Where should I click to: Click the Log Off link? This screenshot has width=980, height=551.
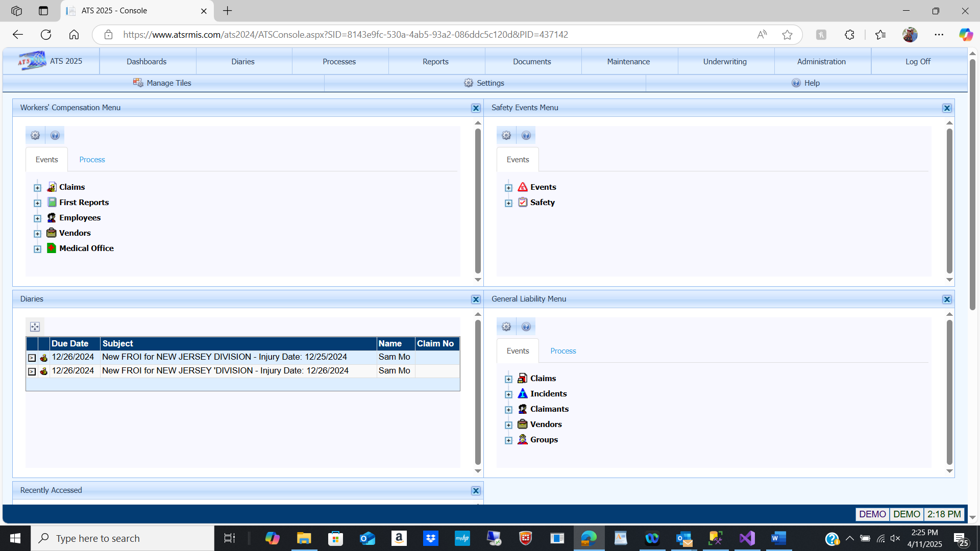click(x=918, y=61)
